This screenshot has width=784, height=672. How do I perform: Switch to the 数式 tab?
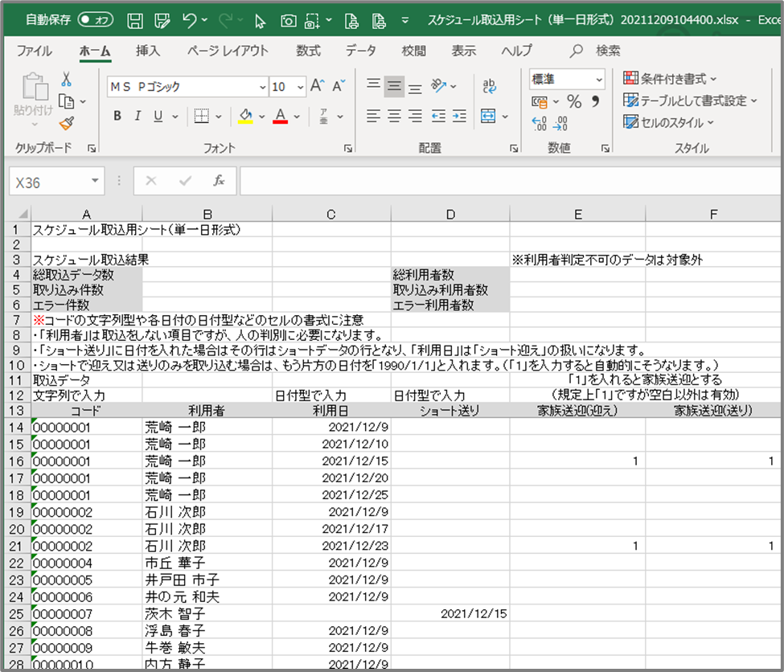(x=308, y=51)
